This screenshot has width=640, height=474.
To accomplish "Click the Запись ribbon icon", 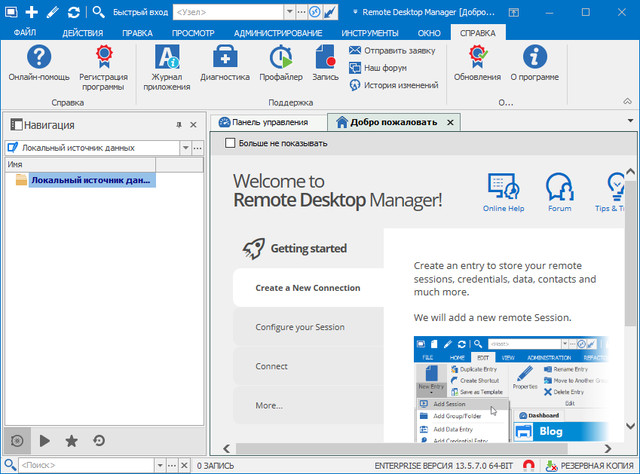I will tap(325, 59).
